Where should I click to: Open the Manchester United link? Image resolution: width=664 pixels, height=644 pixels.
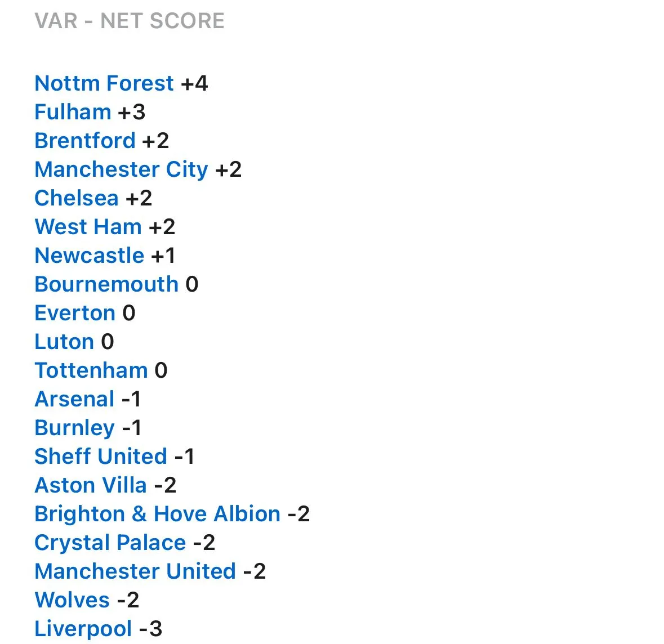pyautogui.click(x=135, y=571)
